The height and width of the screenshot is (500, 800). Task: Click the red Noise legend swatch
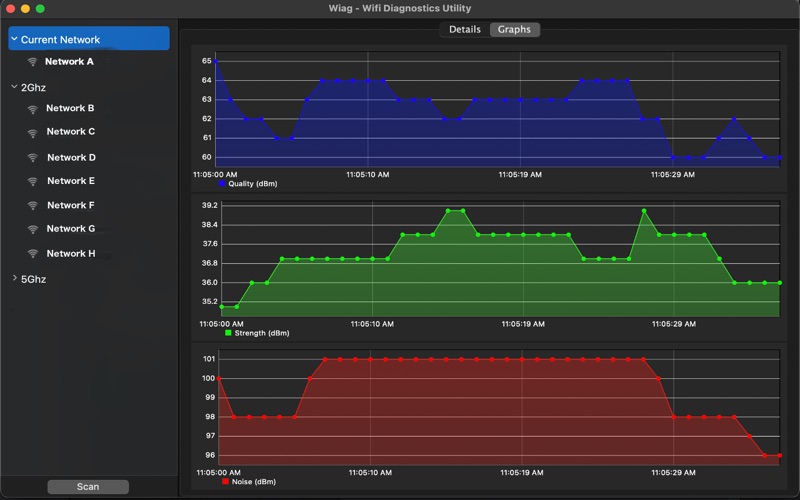[226, 482]
